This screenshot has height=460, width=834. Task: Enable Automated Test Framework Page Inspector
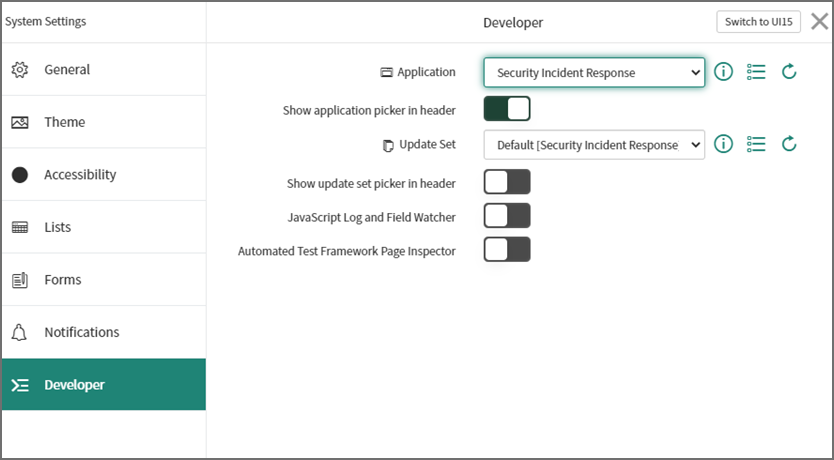coord(507,249)
